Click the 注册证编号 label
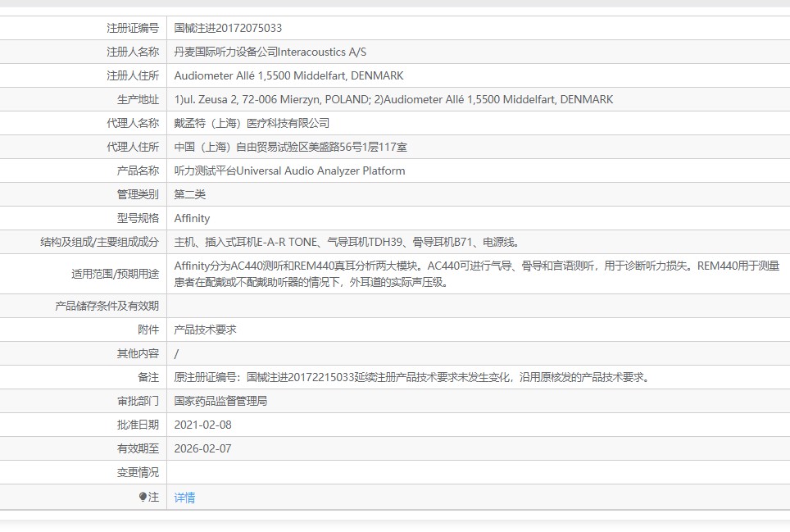 coord(133,28)
